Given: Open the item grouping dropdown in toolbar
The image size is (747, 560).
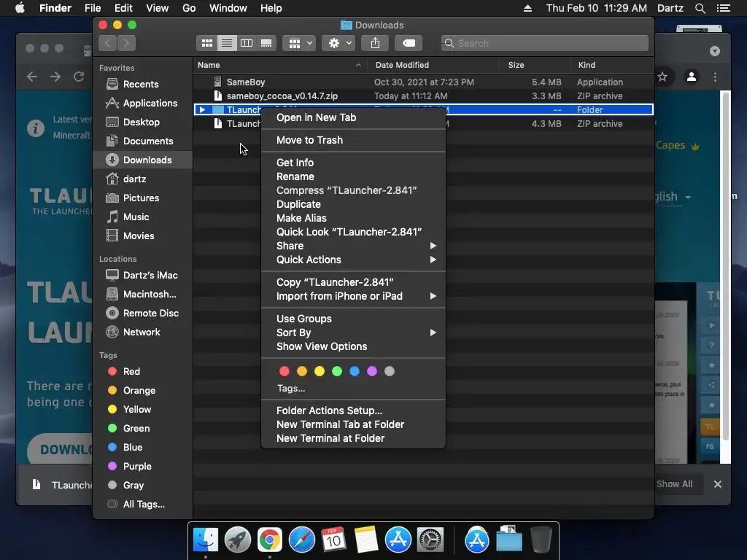Looking at the screenshot, I should tap(299, 43).
